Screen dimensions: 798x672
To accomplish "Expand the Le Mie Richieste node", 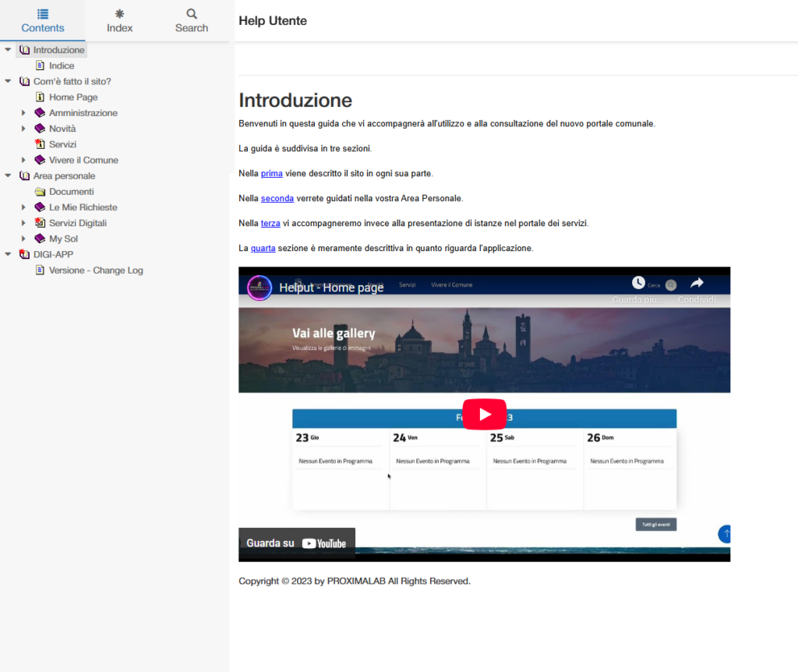I will (x=23, y=207).
